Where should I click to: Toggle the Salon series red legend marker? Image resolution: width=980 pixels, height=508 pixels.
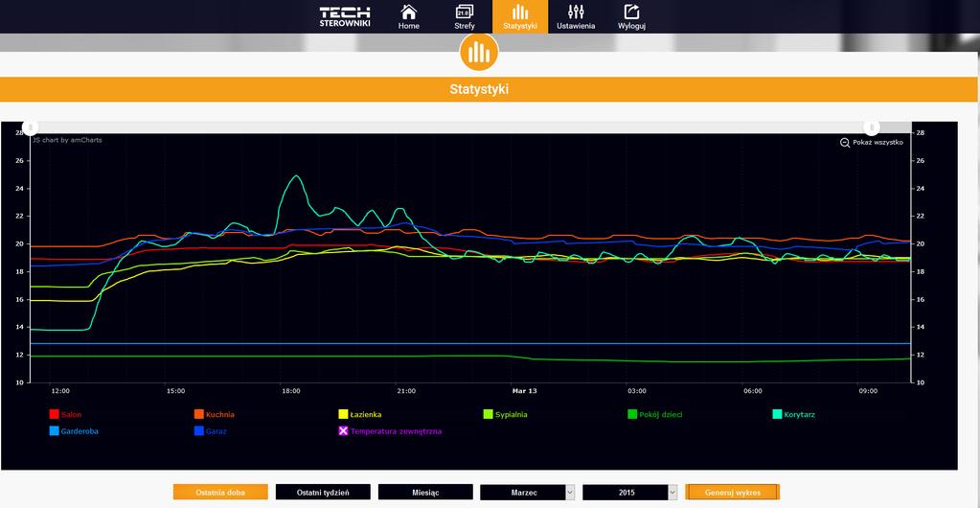point(54,414)
